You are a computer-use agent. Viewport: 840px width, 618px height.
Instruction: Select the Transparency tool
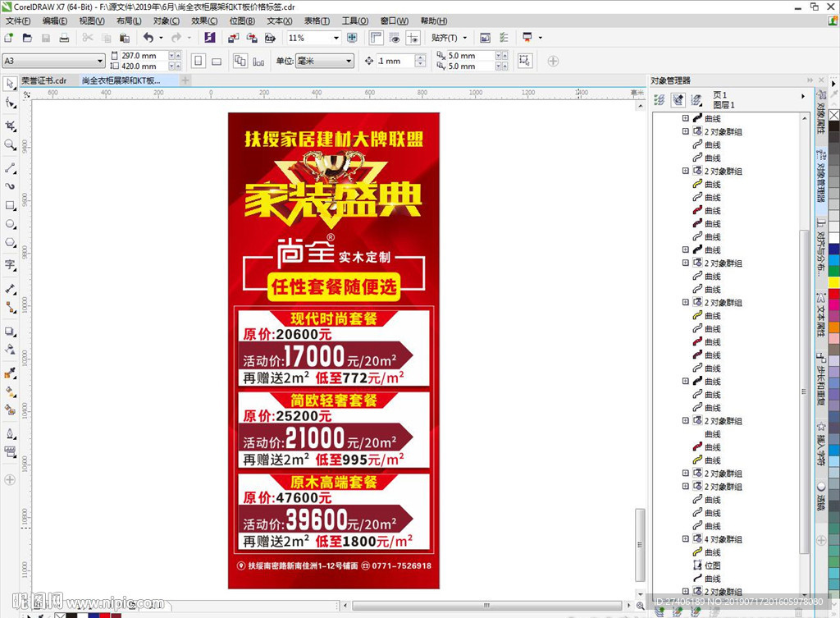10,350
